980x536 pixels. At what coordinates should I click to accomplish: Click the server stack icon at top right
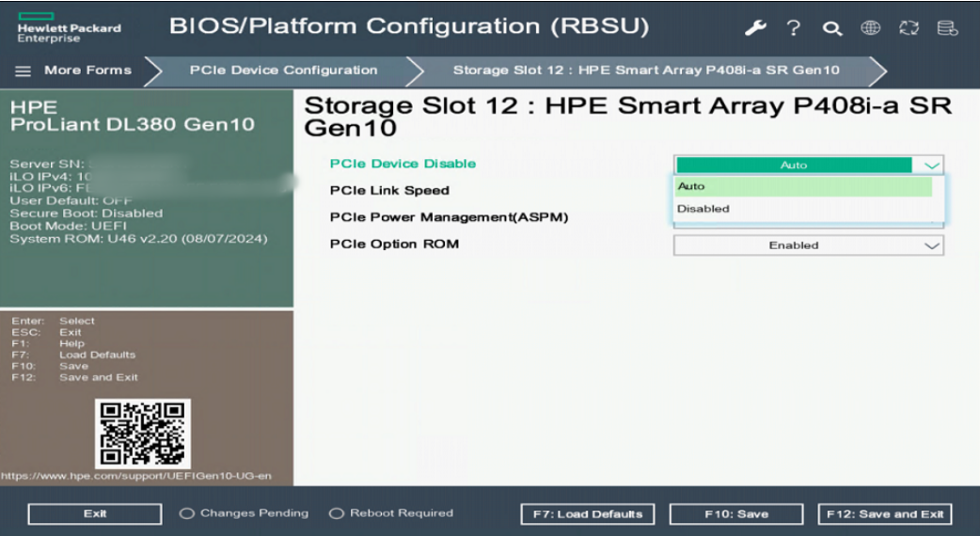[947, 28]
